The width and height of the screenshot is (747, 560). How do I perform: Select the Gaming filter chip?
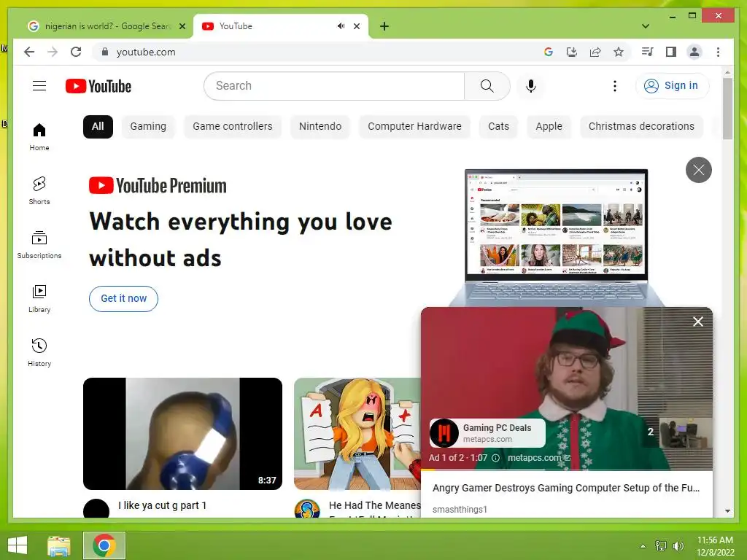click(148, 127)
